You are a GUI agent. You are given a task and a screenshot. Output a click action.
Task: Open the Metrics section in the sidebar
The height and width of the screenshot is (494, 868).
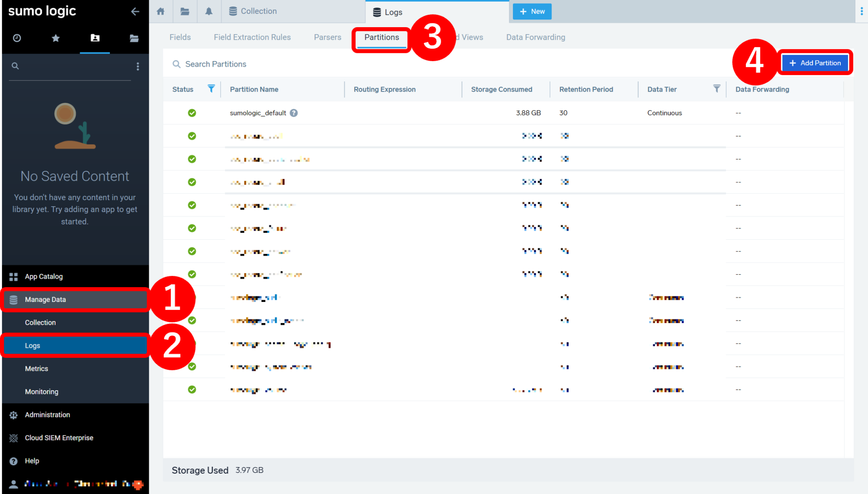pos(36,368)
